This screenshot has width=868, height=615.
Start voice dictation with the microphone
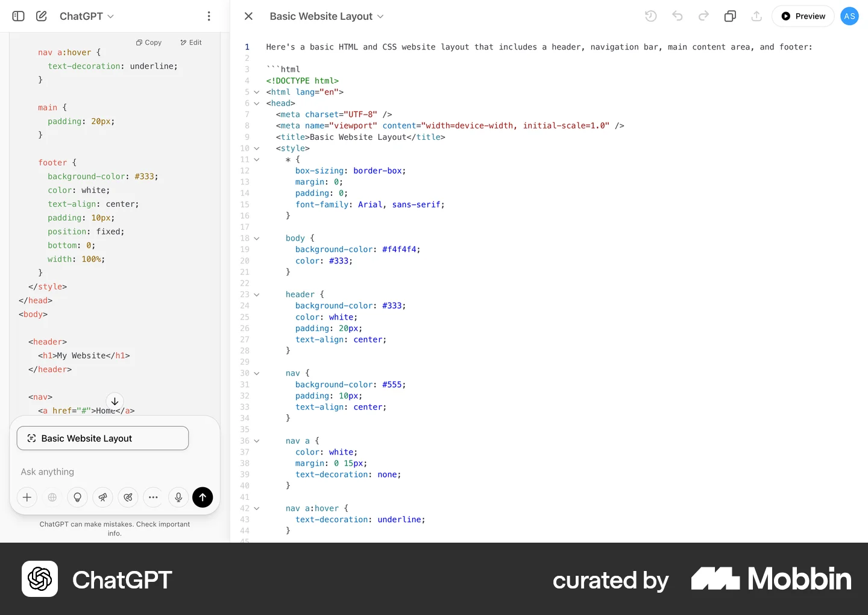click(178, 497)
